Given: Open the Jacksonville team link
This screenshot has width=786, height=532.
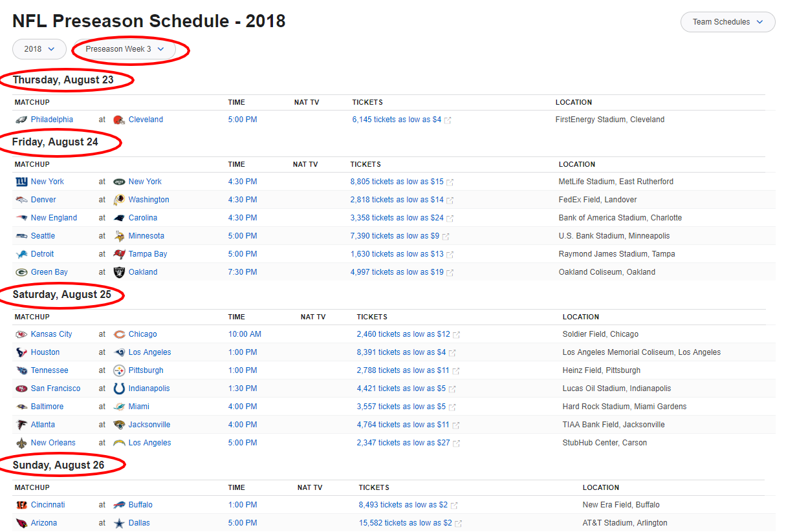Looking at the screenshot, I should 149,425.
